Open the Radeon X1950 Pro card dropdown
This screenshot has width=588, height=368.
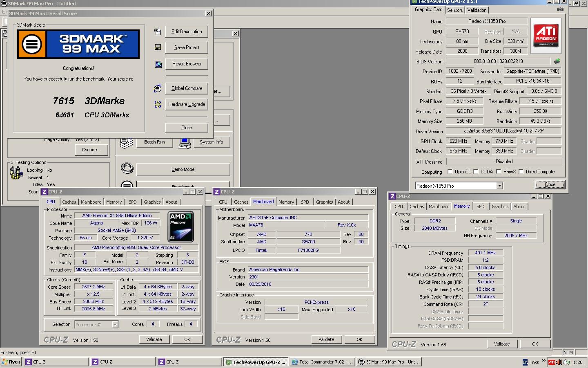(499, 186)
